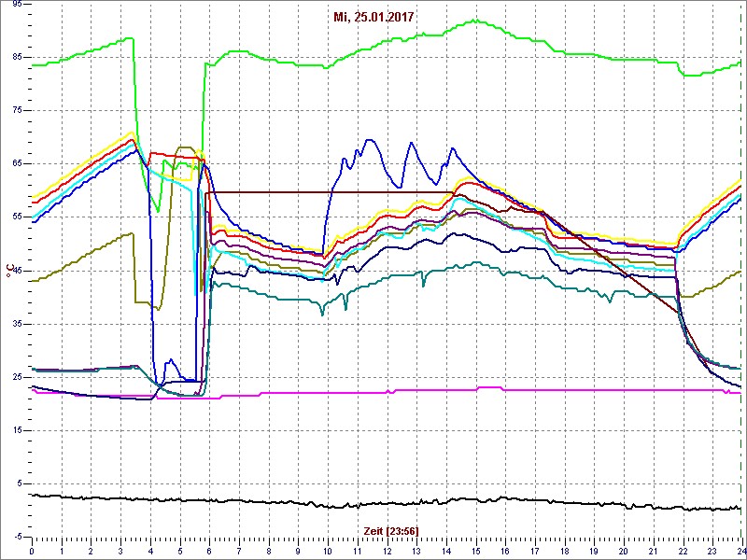Viewport: 747px width, 560px height.
Task: Click hour 24 on the time axis
Action: coord(740,549)
